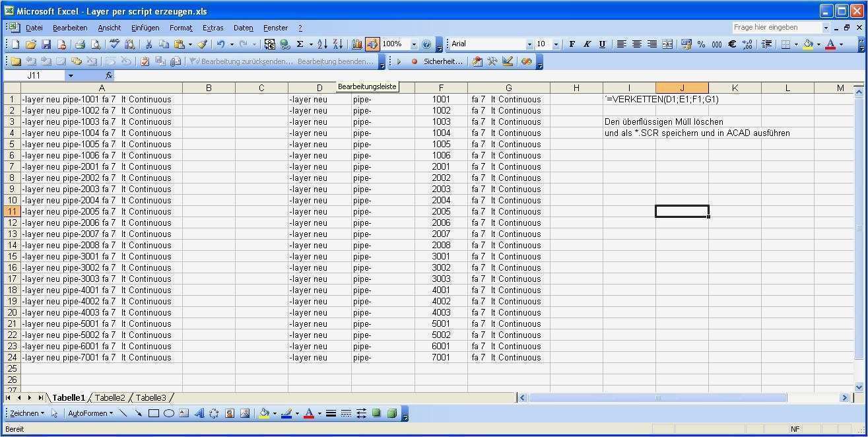Select the Line drawing tool
This screenshot has width=868, height=437.
pyautogui.click(x=123, y=413)
